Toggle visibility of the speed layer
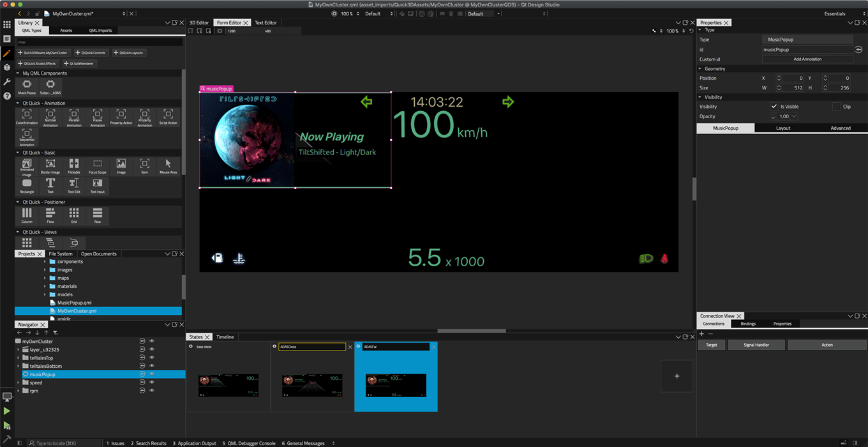This screenshot has height=447, width=868. (x=151, y=382)
